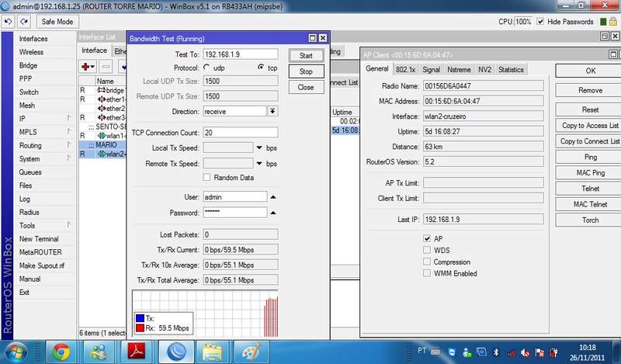The width and height of the screenshot is (621, 364).
Task: Click the wlan2 interface row icon
Action: 102,154
